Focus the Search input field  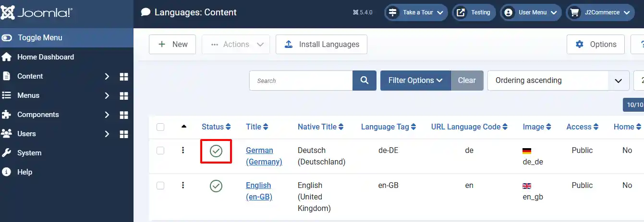(301, 81)
